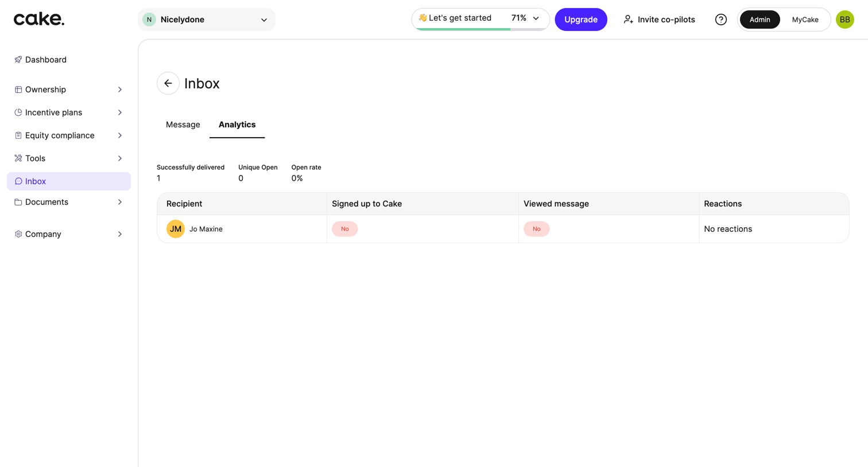
Task: Click the Documents folder icon
Action: click(18, 202)
